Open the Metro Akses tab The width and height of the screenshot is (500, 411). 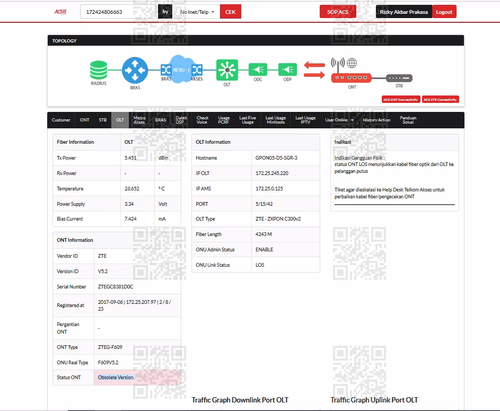tap(139, 120)
